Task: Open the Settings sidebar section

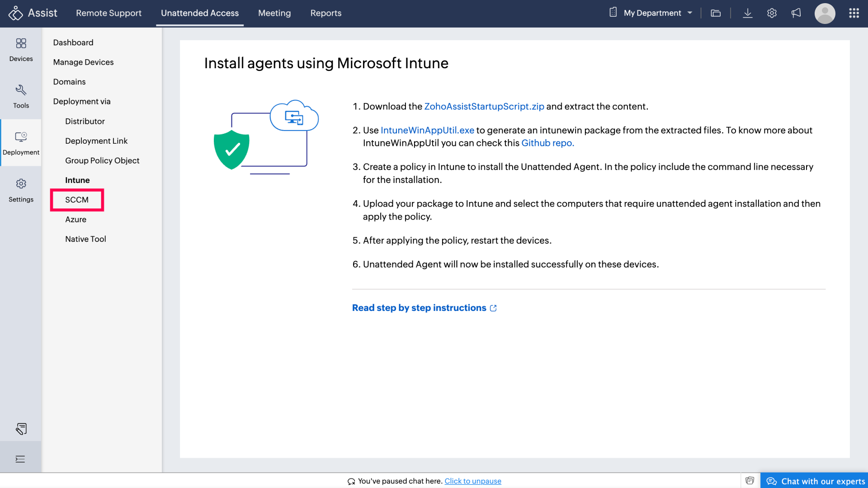Action: click(x=21, y=190)
